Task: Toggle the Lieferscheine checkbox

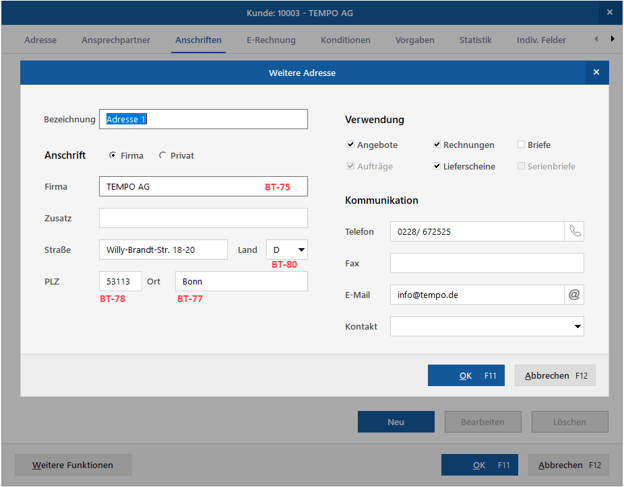Action: click(x=437, y=166)
